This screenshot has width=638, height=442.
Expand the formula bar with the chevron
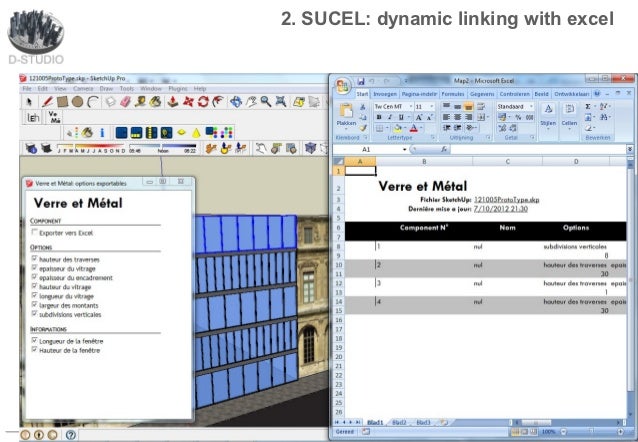pyautogui.click(x=629, y=149)
